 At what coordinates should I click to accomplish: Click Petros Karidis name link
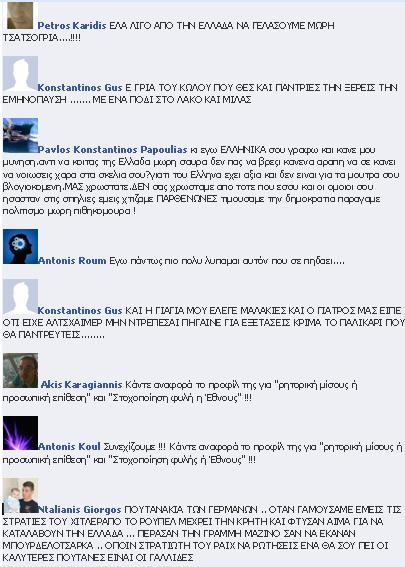coord(72,26)
